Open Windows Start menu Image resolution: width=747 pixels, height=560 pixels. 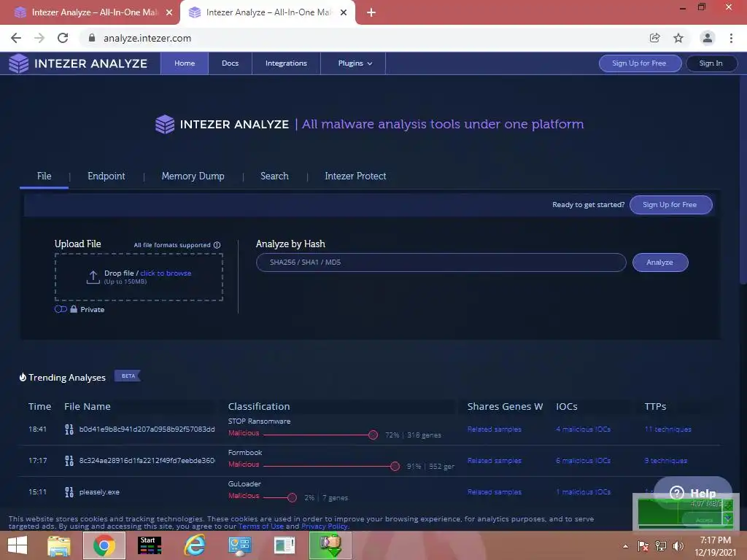click(x=18, y=545)
